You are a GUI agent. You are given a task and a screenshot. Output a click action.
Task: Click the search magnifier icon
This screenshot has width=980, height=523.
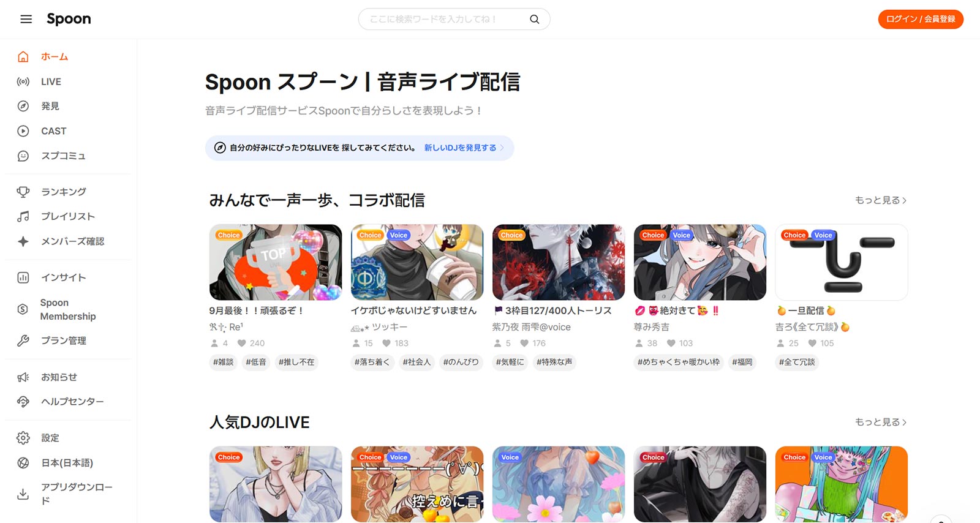coord(534,19)
